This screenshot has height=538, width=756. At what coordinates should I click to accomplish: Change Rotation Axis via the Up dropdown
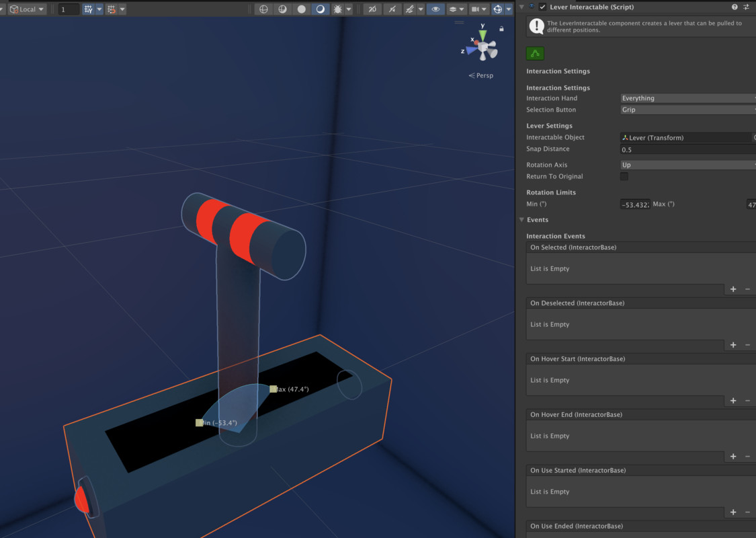pos(687,164)
